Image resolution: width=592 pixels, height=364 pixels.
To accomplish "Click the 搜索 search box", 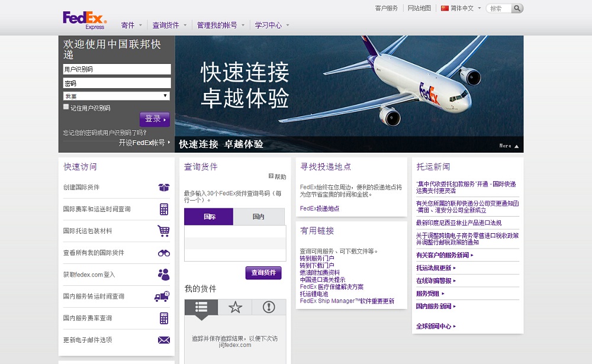I will pos(498,8).
